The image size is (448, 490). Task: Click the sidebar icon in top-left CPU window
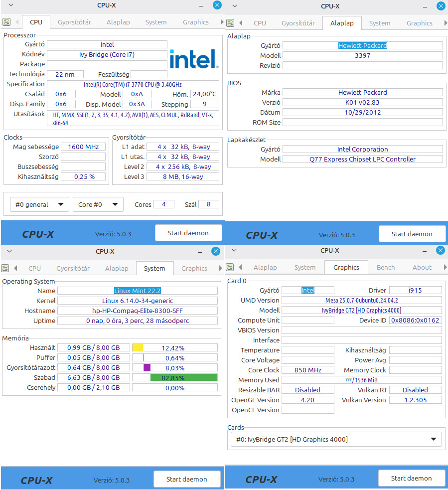(x=6, y=22)
